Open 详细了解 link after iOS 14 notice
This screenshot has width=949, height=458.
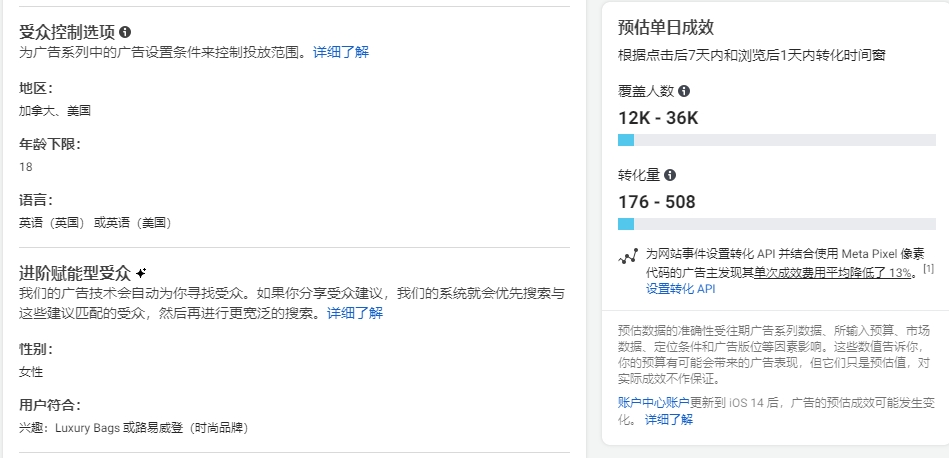(x=669, y=420)
